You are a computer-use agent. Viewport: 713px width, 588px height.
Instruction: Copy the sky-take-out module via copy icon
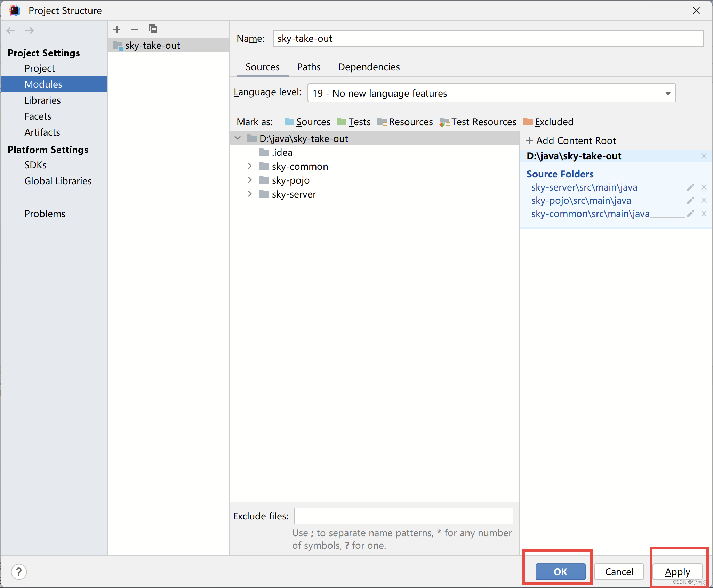pos(153,29)
